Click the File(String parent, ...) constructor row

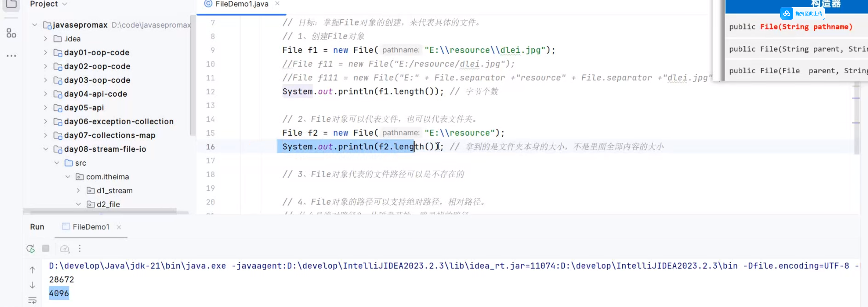coord(797,49)
